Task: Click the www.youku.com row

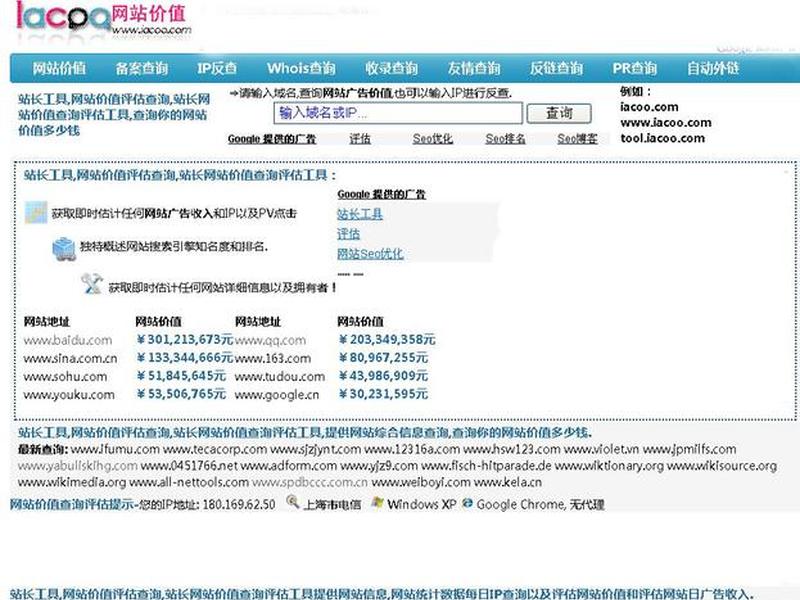Action: coord(69,394)
